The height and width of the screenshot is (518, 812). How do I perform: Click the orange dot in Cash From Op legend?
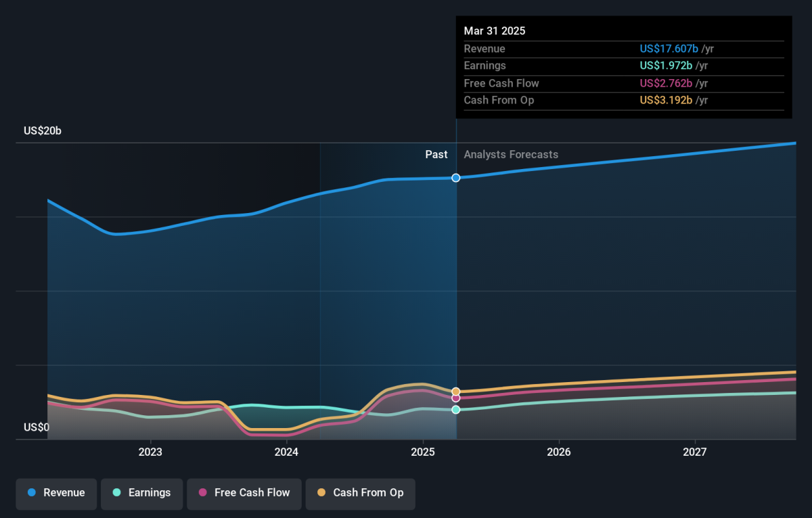pyautogui.click(x=321, y=493)
